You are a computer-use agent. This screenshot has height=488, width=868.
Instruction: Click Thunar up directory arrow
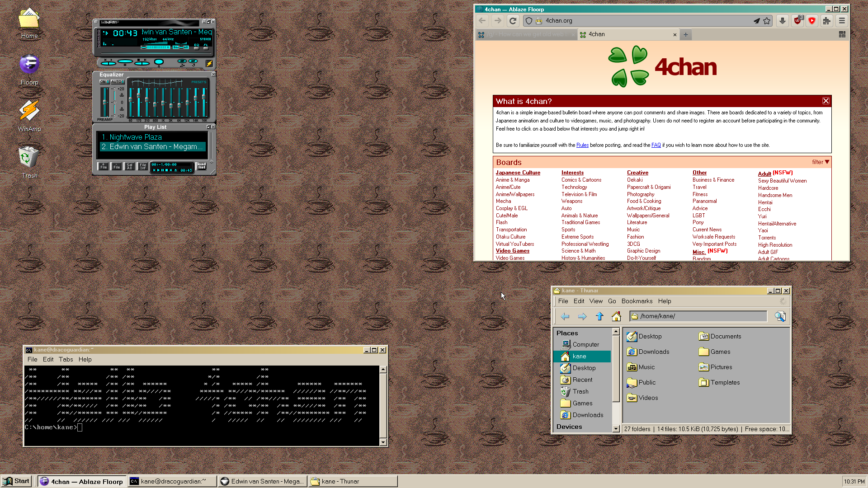599,316
